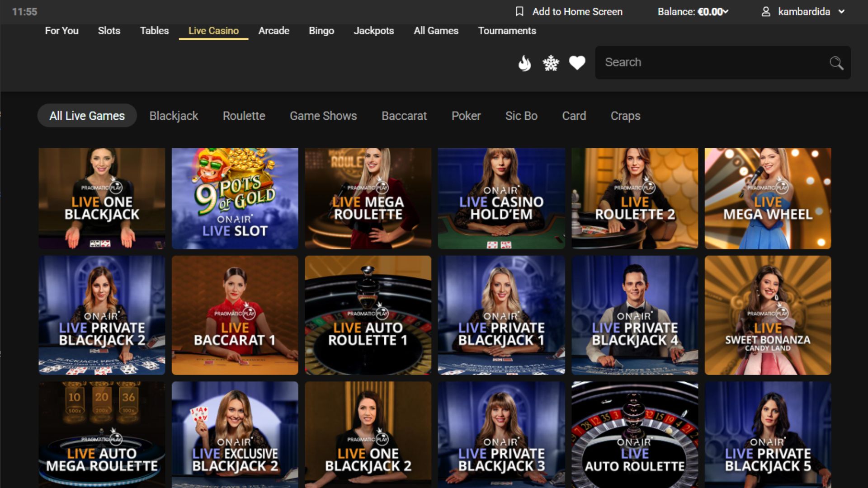Expand the Balance €0.00 dropdown
This screenshot has width=868, height=488.
tap(693, 12)
